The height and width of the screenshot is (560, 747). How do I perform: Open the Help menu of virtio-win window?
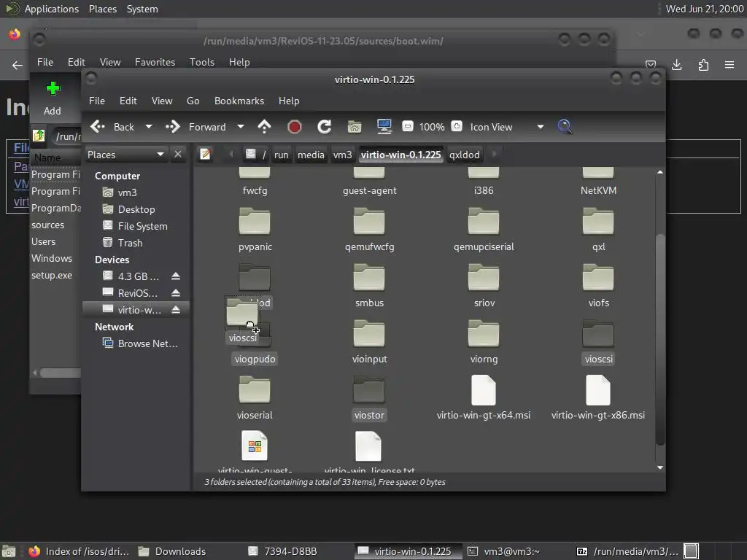pos(289,101)
